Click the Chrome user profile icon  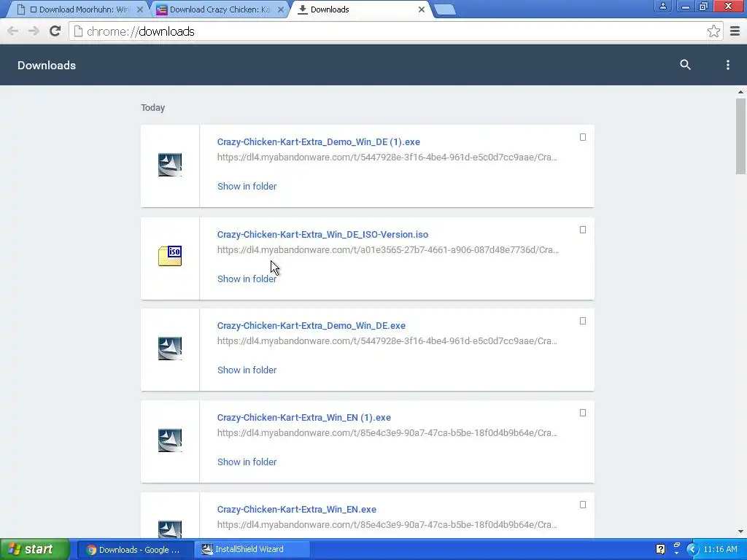pos(662,7)
